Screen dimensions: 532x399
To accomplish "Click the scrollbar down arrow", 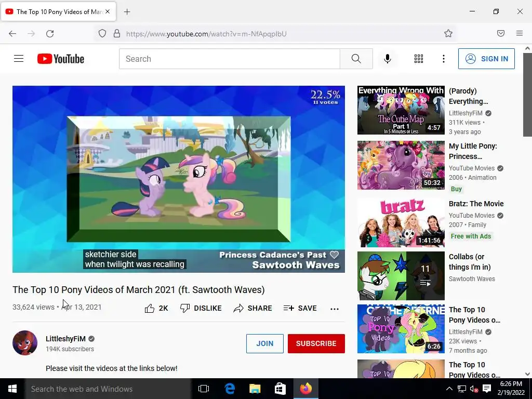I will [x=527, y=374].
